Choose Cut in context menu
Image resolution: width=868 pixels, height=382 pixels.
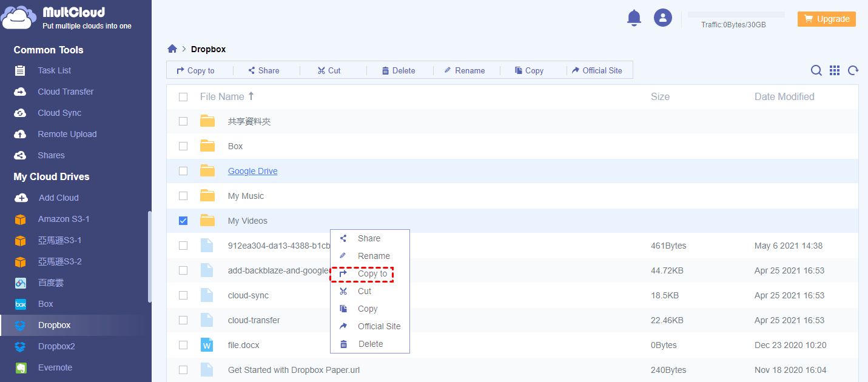click(x=370, y=291)
